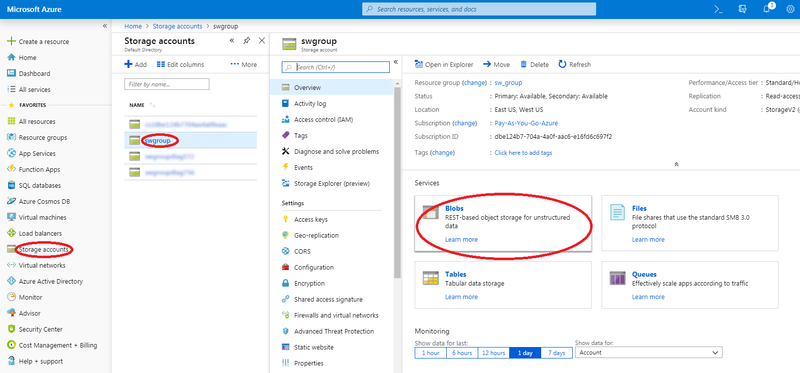Viewport: 800px width, 373px height.
Task: Click Create a resource plus icon
Action: tap(12, 41)
